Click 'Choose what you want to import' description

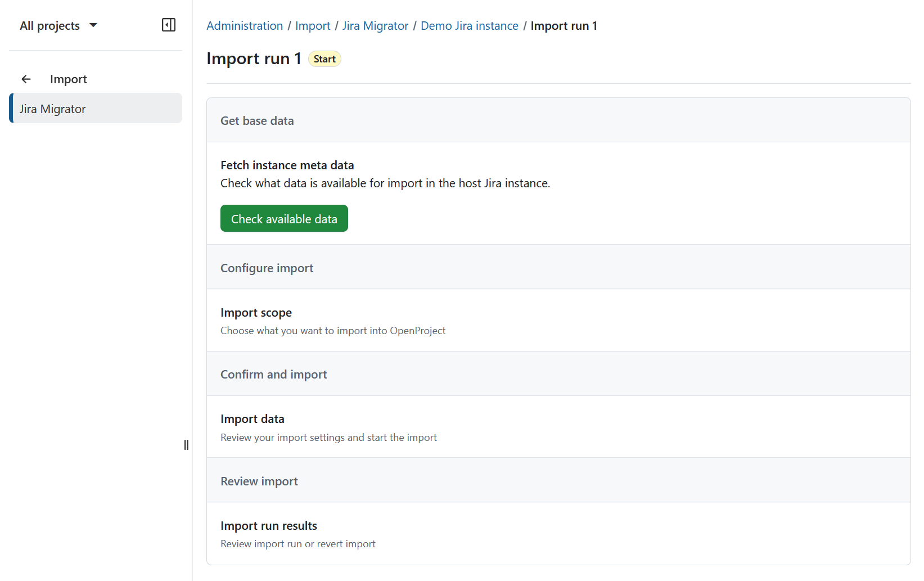click(x=333, y=331)
